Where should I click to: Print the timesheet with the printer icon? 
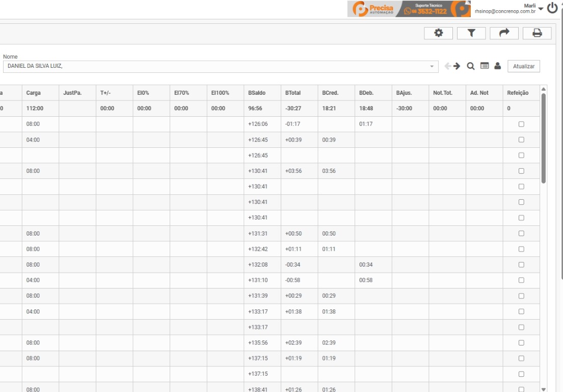[537, 33]
